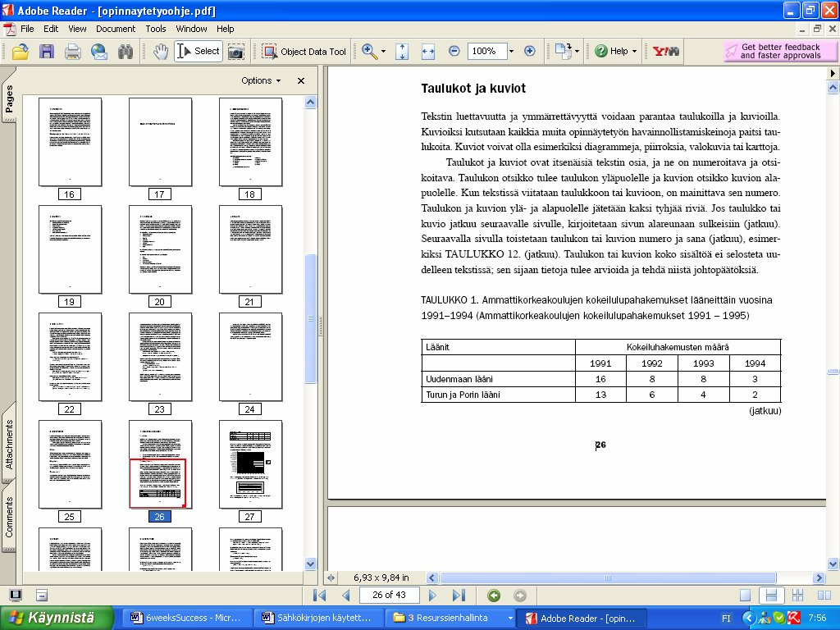Open the Attachments navigation tab

[x=9, y=442]
